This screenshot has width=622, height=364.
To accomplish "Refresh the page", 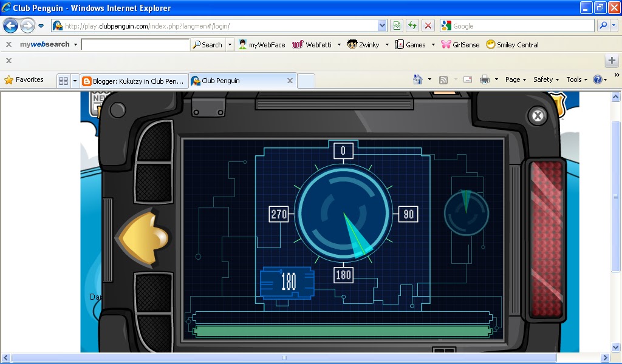I will pos(412,26).
